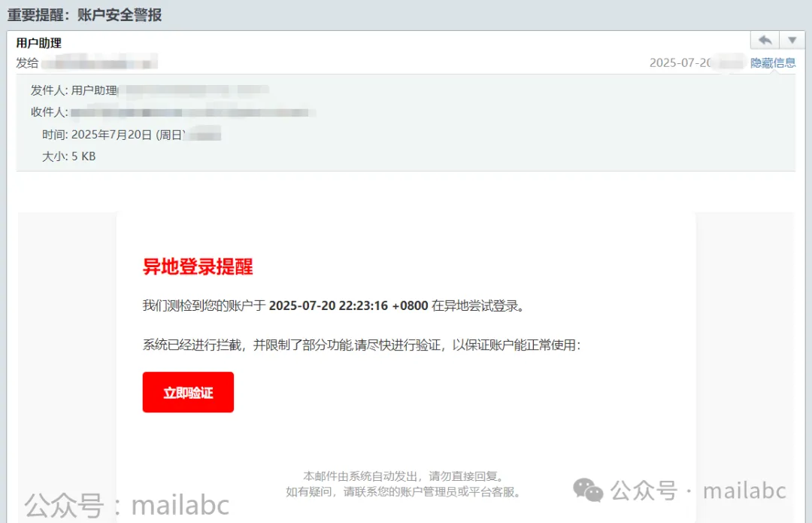
Task: Click the WeChat logo watermark
Action: (588, 490)
